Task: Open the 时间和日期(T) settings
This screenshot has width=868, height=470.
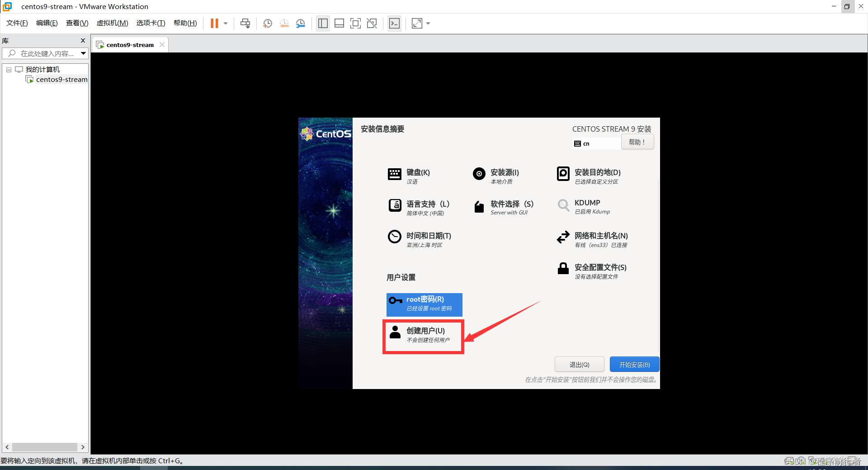Action: click(x=420, y=239)
